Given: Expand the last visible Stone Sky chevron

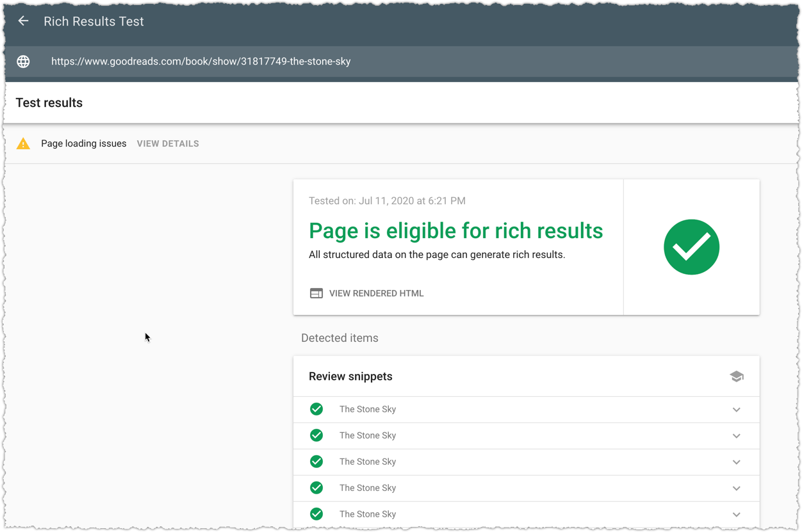Looking at the screenshot, I should [x=737, y=515].
